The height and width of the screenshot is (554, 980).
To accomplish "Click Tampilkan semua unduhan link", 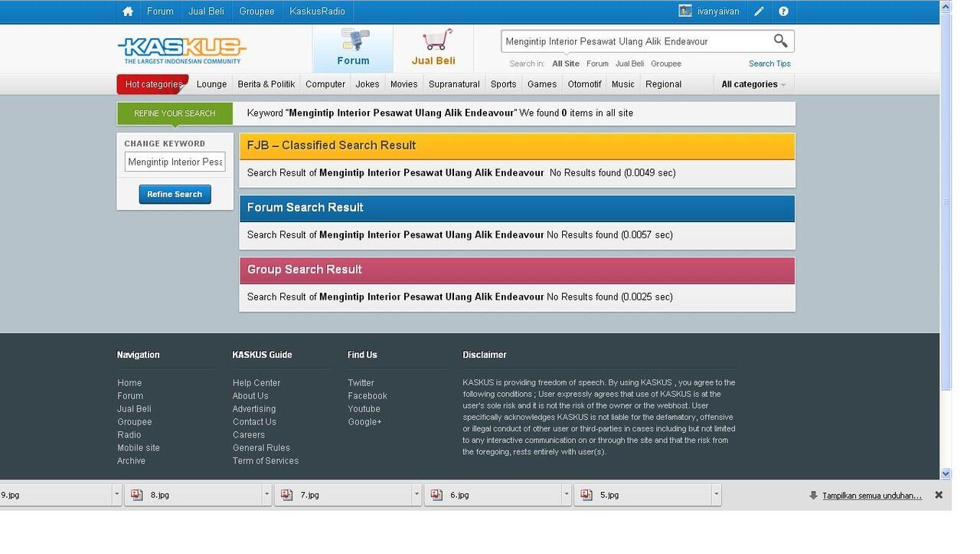I will pyautogui.click(x=872, y=496).
